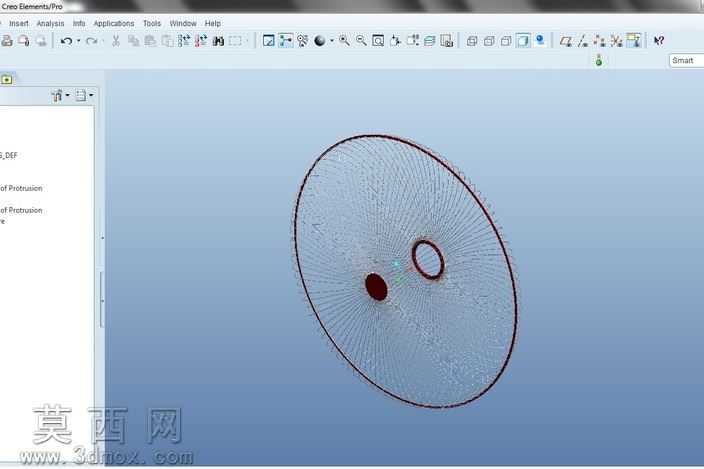Click the Copy icon
Viewport: 704px width, 469px height.
133,41
